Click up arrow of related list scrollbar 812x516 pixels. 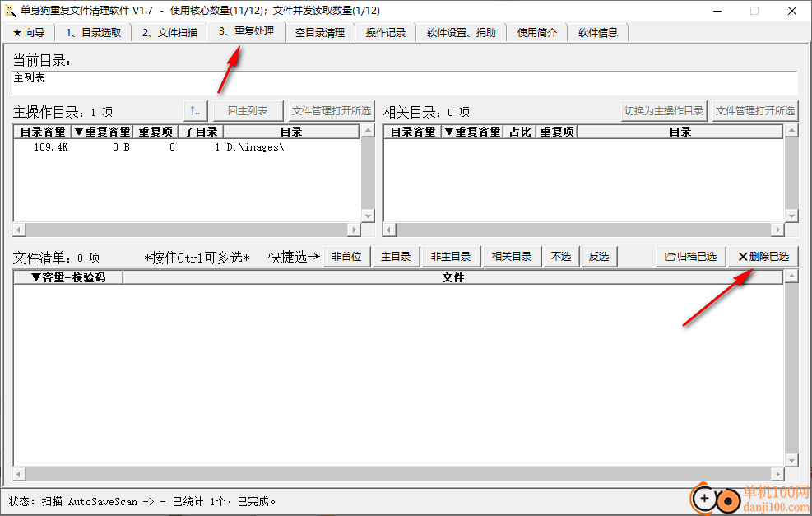point(791,131)
